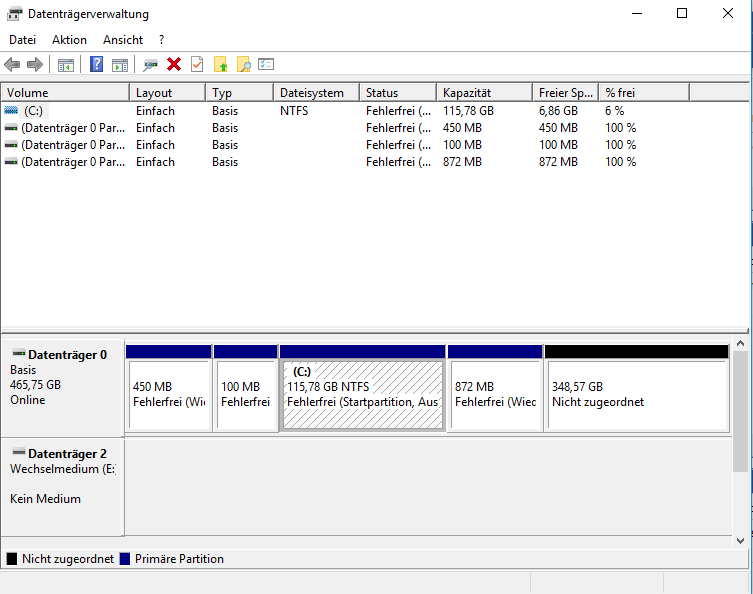753x594 pixels.
Task: Click the connect drive toolbar icon
Action: 151,65
